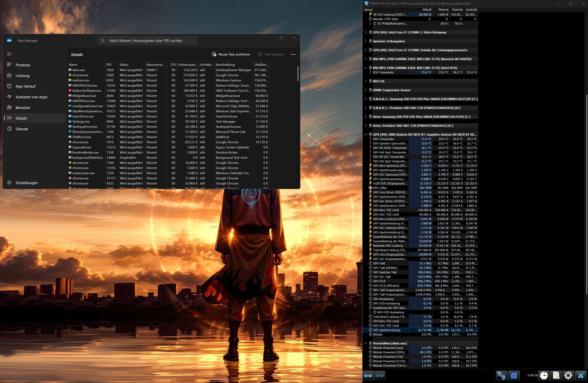Click the three-dots more options in Task Manager

[x=293, y=54]
